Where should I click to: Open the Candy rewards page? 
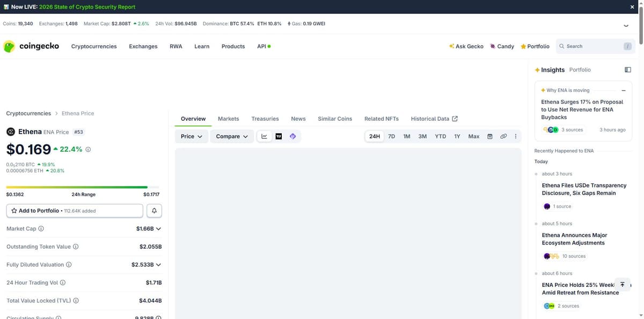tap(502, 47)
